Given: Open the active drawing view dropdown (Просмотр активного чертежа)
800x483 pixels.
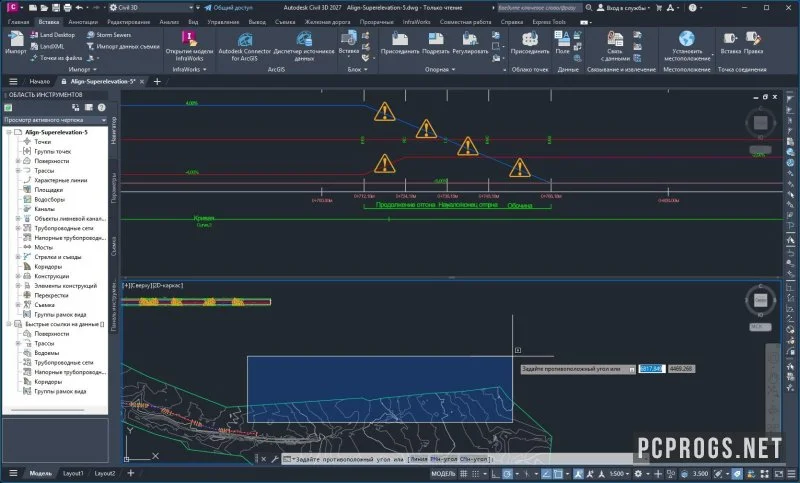Looking at the screenshot, I should [55, 120].
